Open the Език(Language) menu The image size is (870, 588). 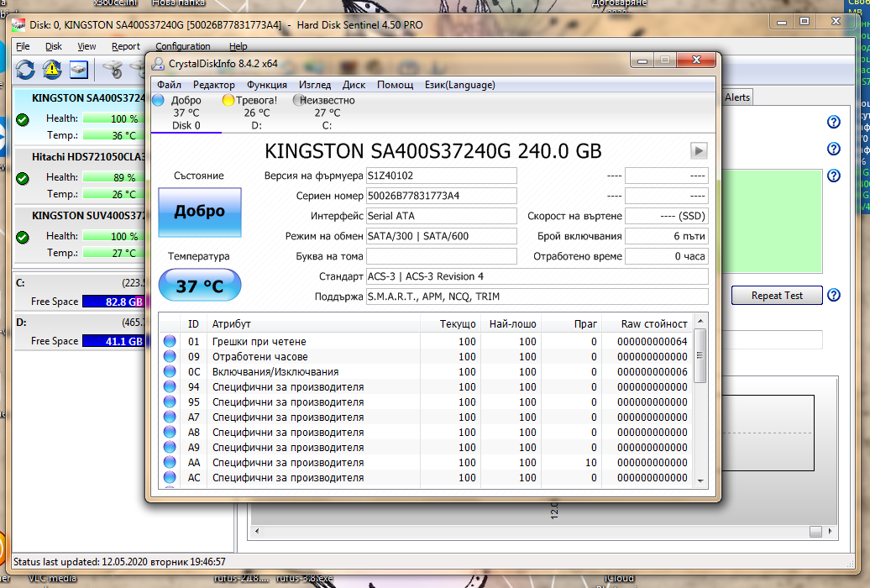460,84
